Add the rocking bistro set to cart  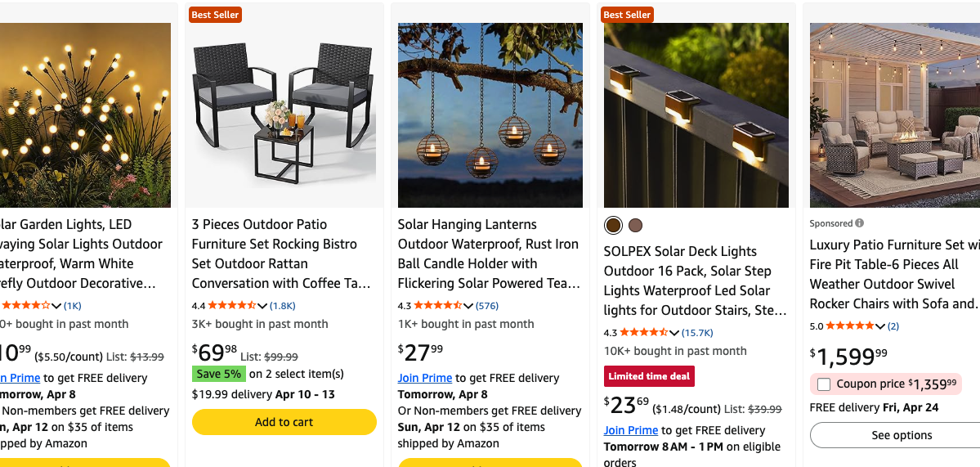pos(284,422)
